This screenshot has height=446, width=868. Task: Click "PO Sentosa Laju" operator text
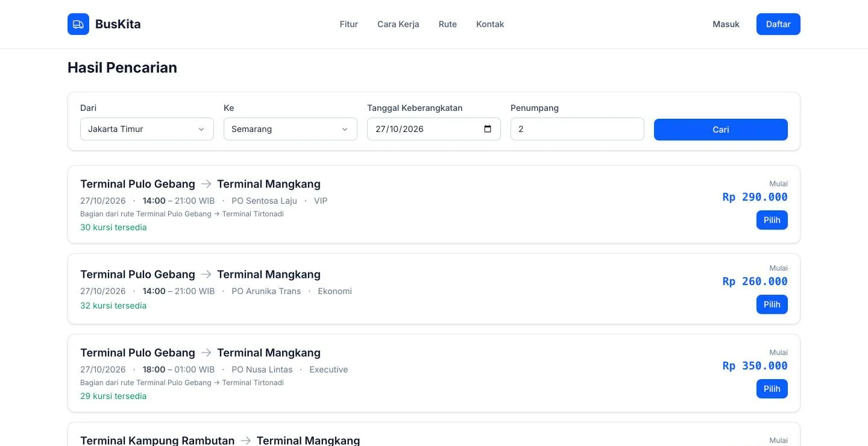pos(264,201)
